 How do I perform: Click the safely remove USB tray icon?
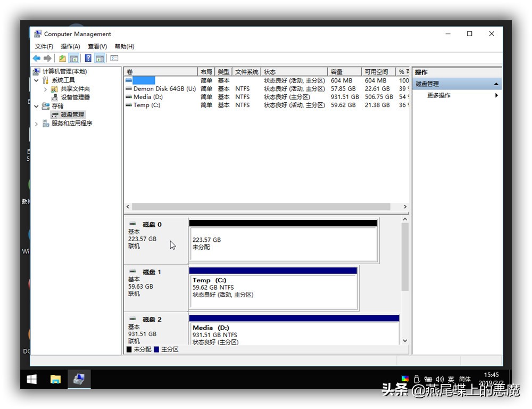(417, 379)
